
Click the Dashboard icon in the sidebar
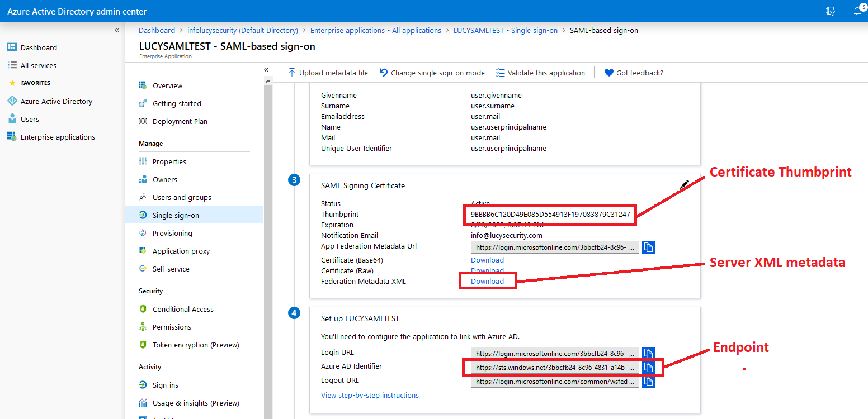click(x=12, y=47)
